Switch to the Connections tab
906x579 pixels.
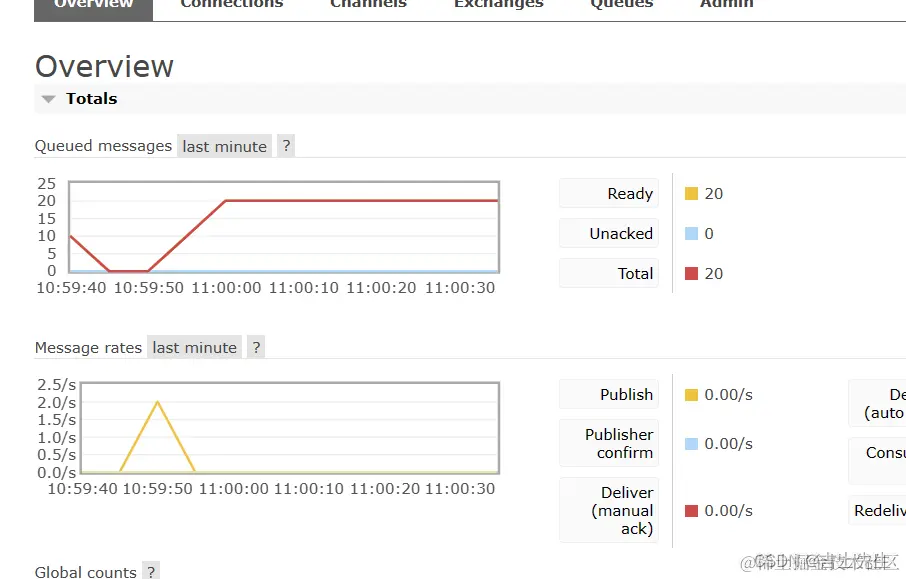tap(232, 5)
